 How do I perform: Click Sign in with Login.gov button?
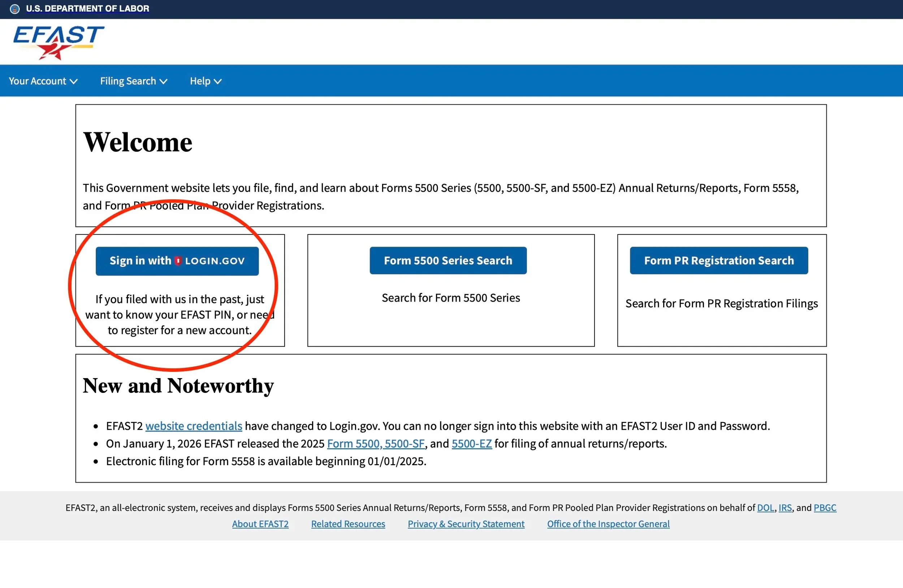point(177,261)
